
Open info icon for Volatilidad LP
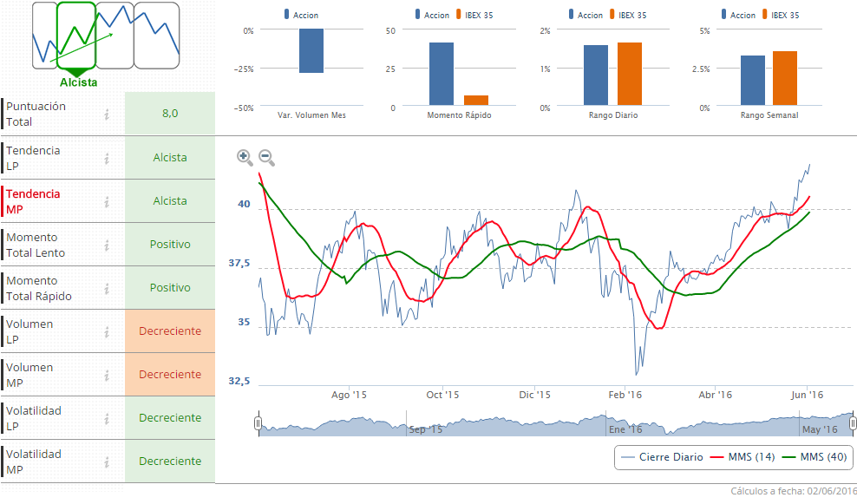tap(107, 418)
